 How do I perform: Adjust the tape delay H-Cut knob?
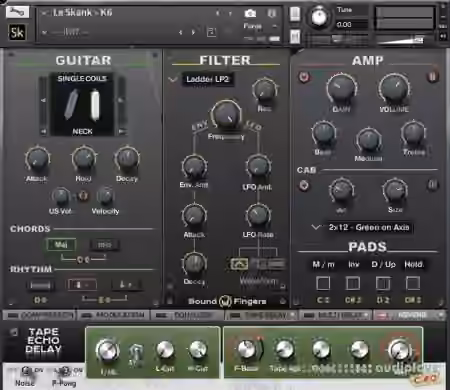(198, 349)
